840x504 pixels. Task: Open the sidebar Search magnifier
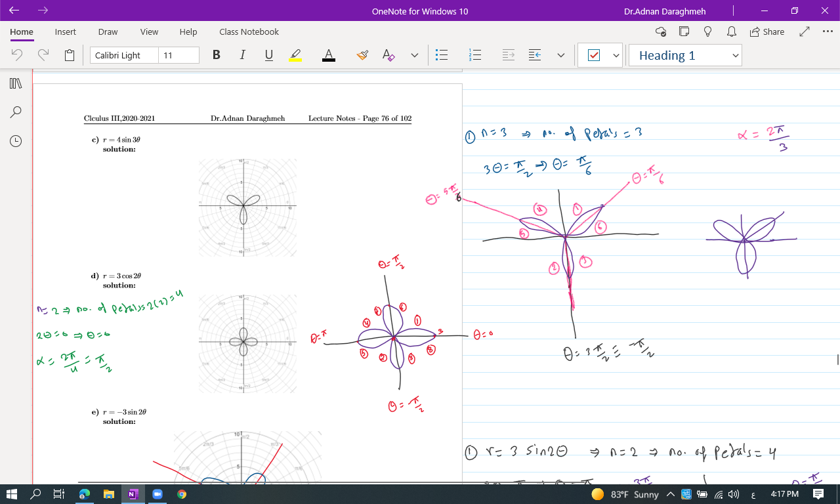(x=16, y=112)
